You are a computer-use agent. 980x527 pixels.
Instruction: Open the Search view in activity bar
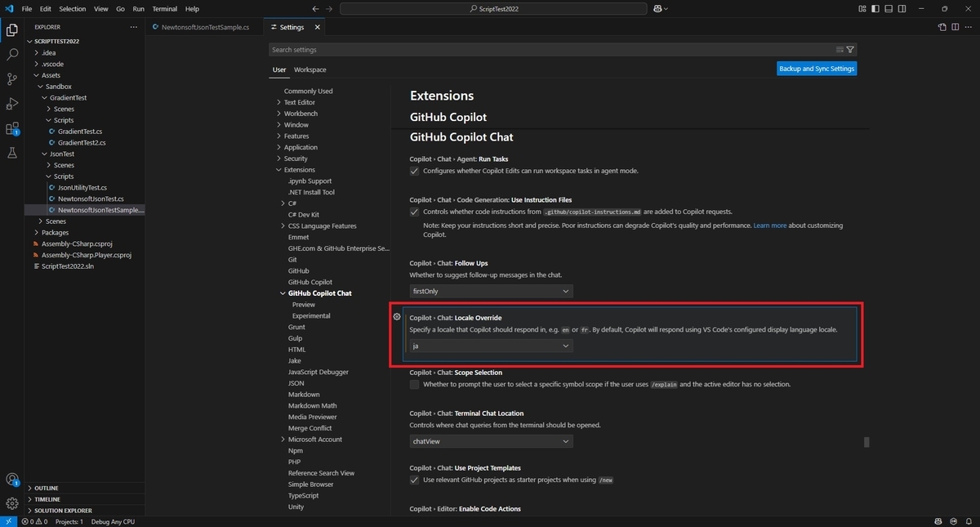pos(12,55)
